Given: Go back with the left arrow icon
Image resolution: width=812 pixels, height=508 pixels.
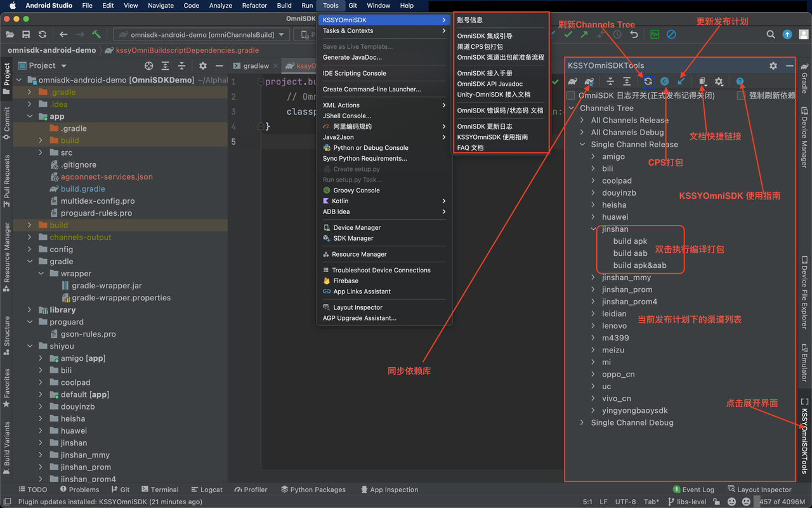Looking at the screenshot, I should click(x=63, y=34).
